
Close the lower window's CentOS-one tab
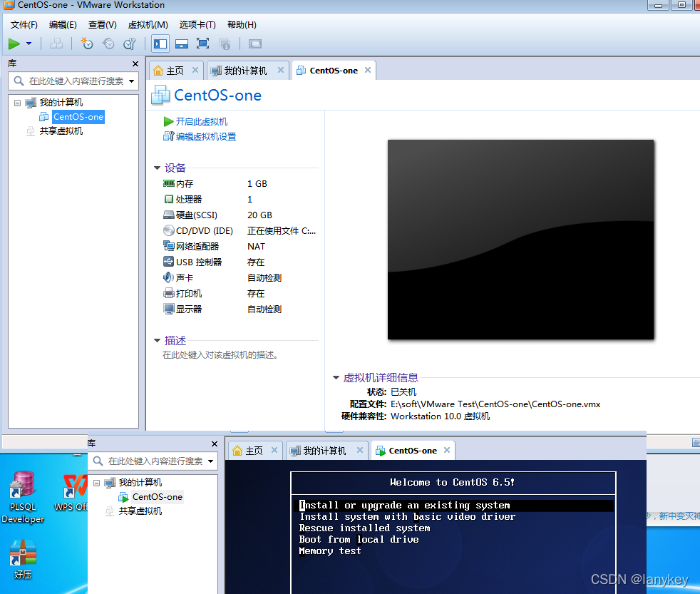pos(447,450)
